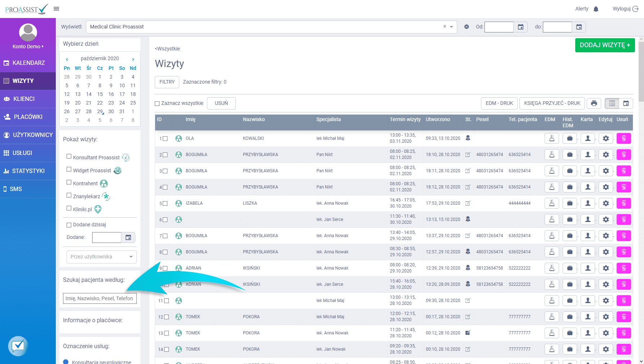Image resolution: width=644 pixels, height=364 pixels.
Task: Open the Przez użytkownika dropdown
Action: (x=102, y=257)
